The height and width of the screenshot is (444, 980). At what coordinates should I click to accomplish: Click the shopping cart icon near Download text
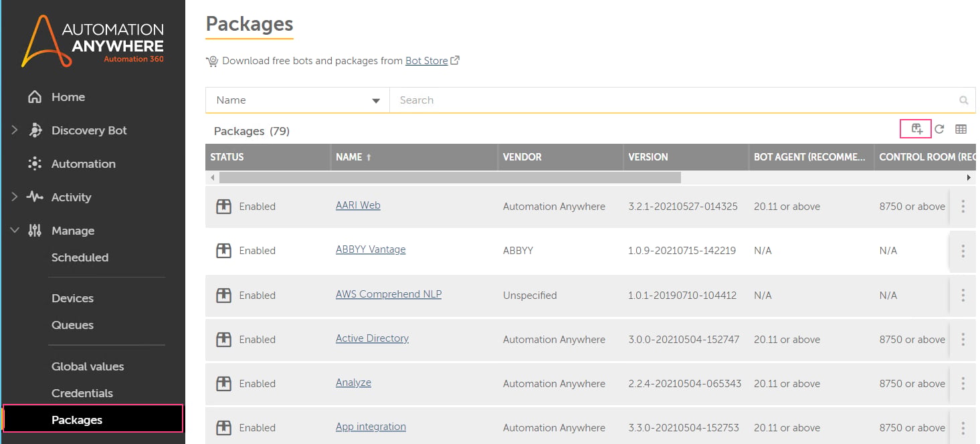coord(212,61)
